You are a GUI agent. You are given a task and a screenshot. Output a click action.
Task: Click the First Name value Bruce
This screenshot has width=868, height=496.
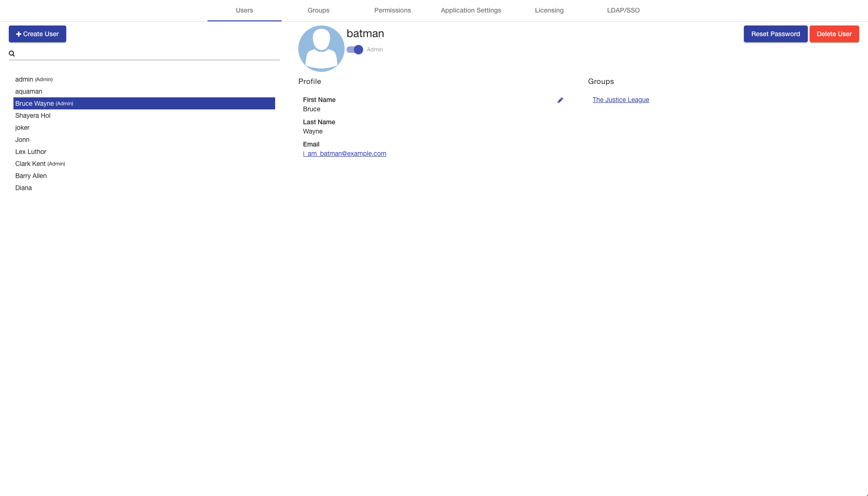point(312,109)
